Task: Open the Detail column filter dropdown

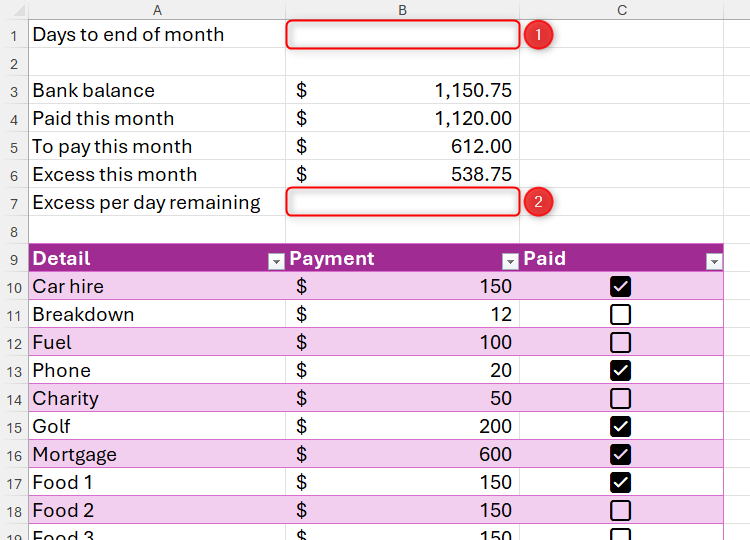Action: click(x=276, y=261)
